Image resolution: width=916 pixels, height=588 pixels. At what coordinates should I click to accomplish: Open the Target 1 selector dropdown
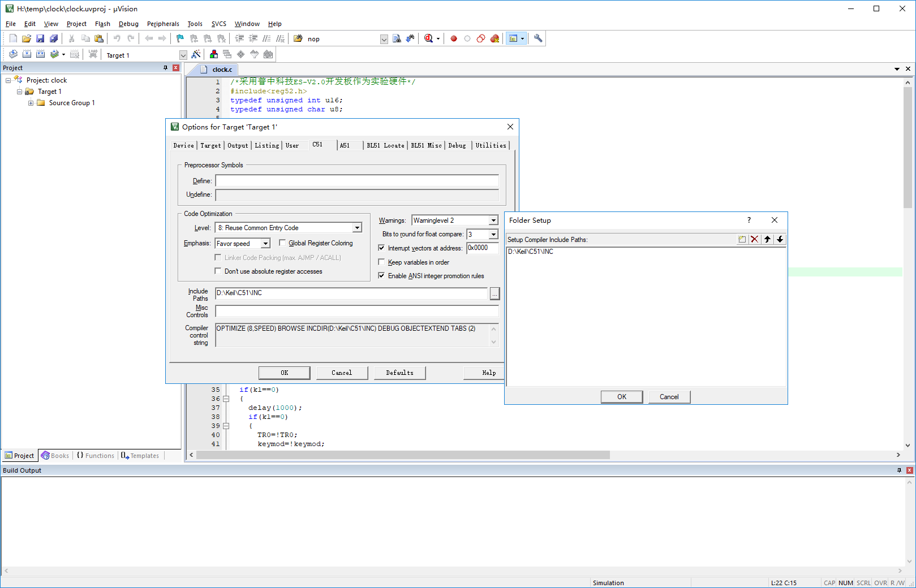183,55
